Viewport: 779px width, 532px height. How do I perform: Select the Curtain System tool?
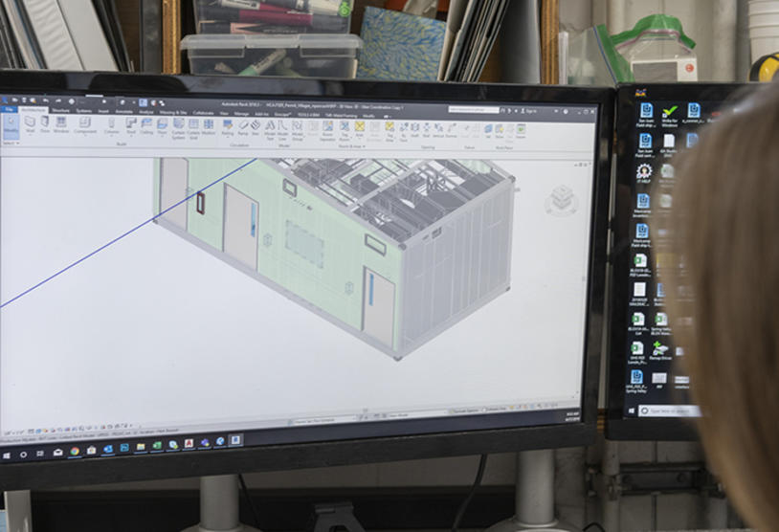[178, 128]
